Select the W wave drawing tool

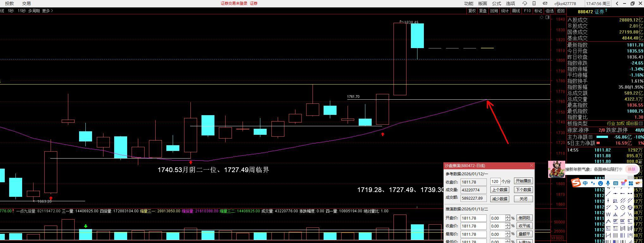pos(608,215)
